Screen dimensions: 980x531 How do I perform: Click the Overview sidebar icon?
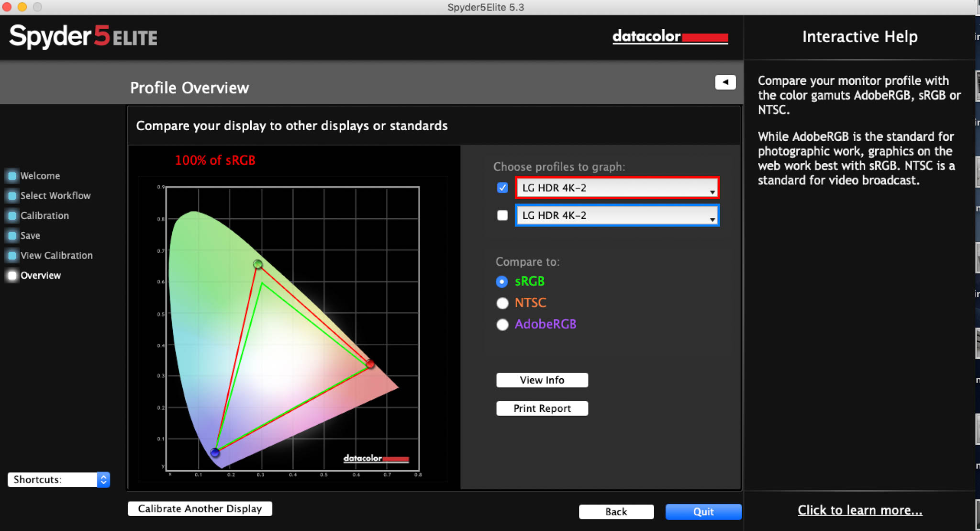(12, 275)
